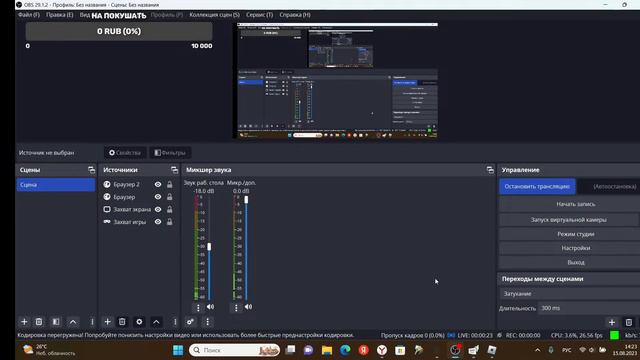This screenshot has height=360, width=640.
Task: Click the Windows taskbar Поиск search box
Action: coord(234,350)
